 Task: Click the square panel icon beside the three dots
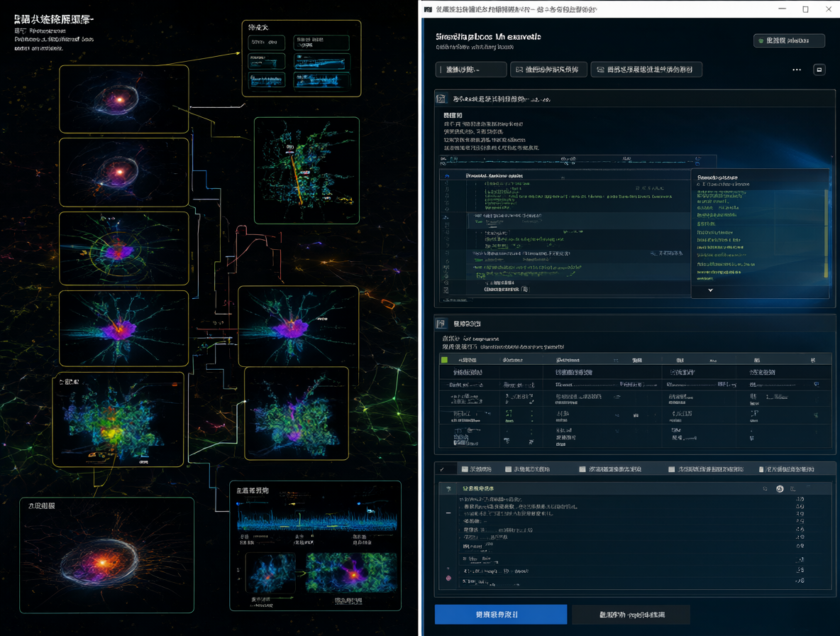click(819, 69)
